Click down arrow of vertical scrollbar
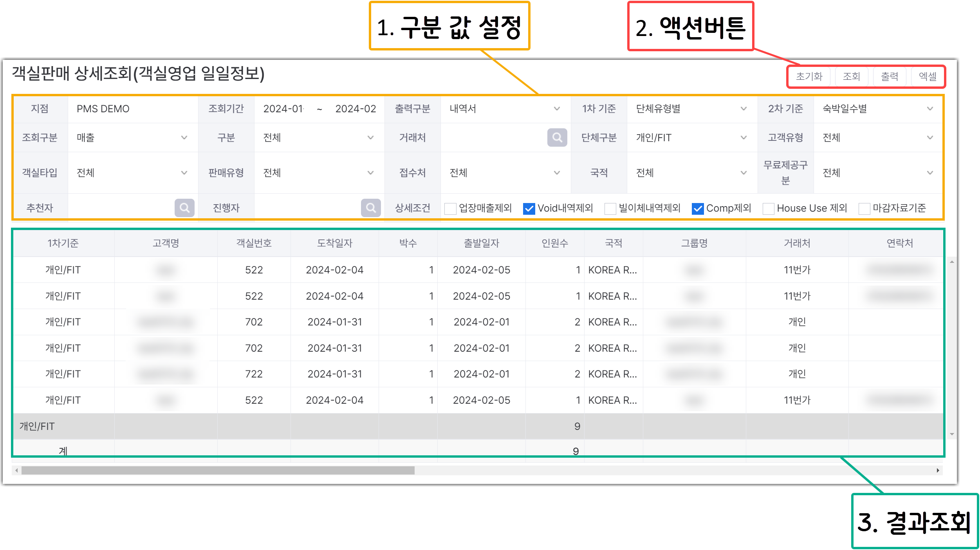Viewport: 980px width, 550px height. click(952, 434)
